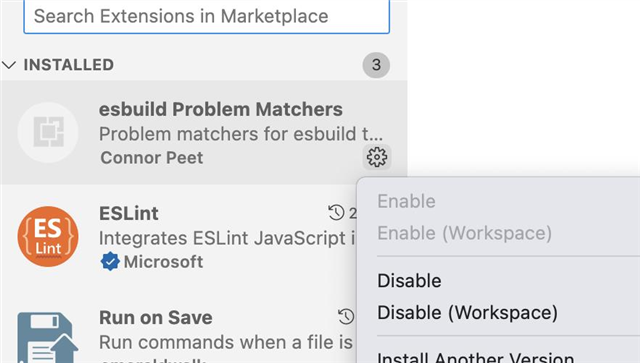
Task: Click the greyed Enable menu item
Action: [x=407, y=201]
